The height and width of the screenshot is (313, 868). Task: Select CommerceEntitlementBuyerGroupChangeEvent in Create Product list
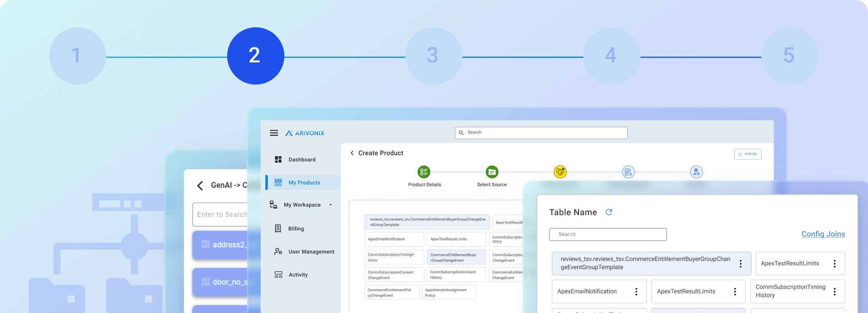(456, 257)
